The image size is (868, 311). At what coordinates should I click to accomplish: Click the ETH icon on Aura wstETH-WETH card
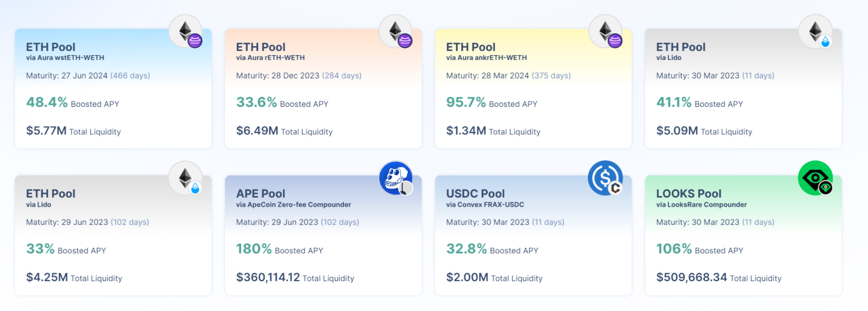point(186,32)
